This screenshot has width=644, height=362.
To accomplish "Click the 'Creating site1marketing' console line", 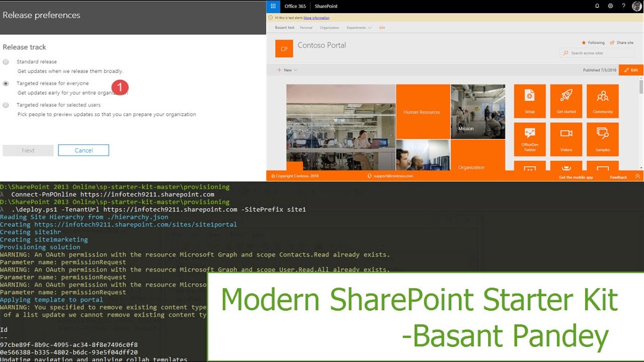I will point(44,240).
